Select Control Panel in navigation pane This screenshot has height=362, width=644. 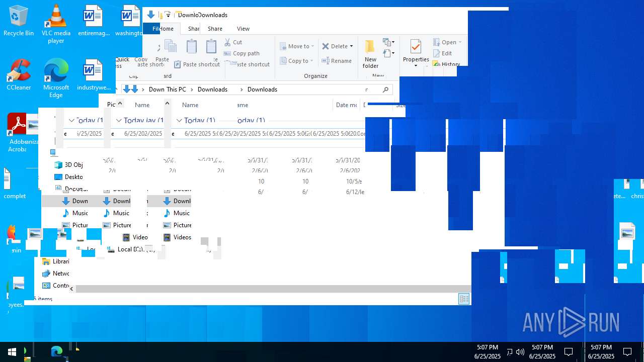[56, 286]
